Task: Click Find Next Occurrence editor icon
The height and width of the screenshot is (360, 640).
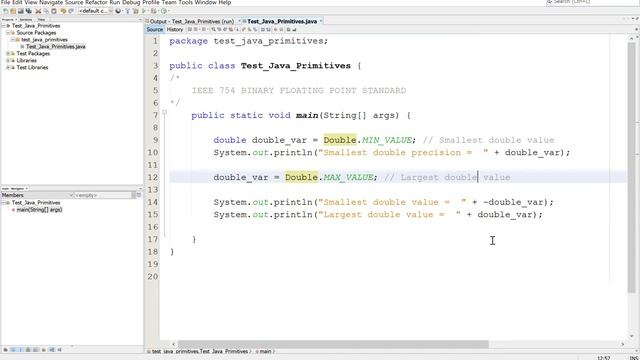Action: pyautogui.click(x=225, y=29)
